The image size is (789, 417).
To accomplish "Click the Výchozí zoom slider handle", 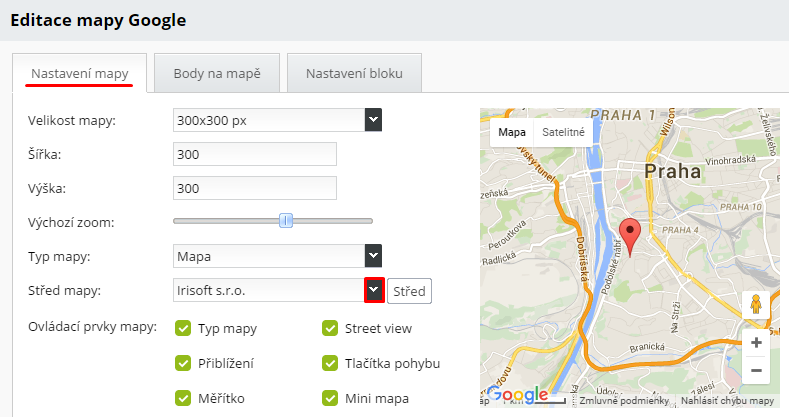I will point(286,221).
